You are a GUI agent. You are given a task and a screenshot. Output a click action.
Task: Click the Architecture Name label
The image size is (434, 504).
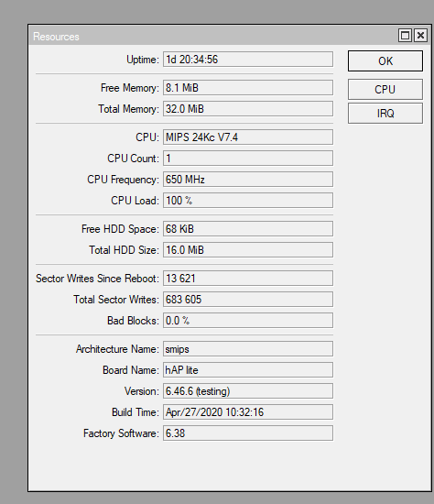pyautogui.click(x=117, y=349)
